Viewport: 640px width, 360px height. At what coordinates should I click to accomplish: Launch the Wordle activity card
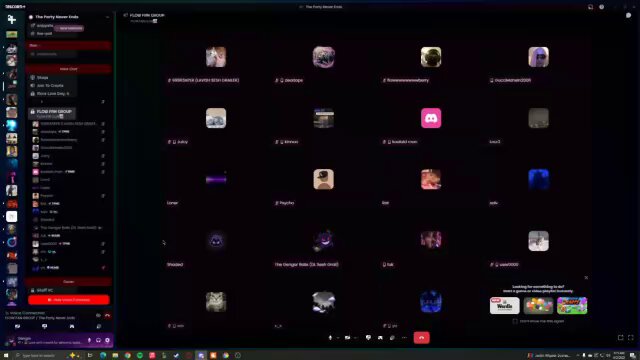(504, 305)
